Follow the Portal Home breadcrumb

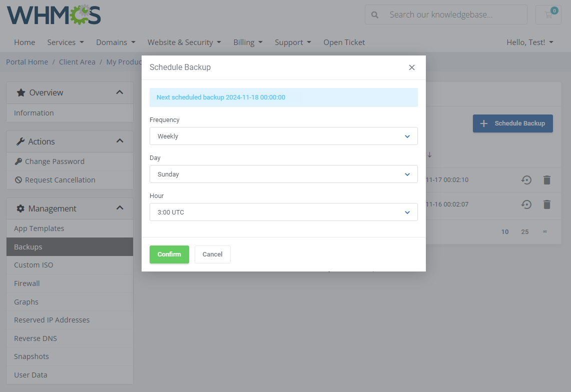[27, 62]
